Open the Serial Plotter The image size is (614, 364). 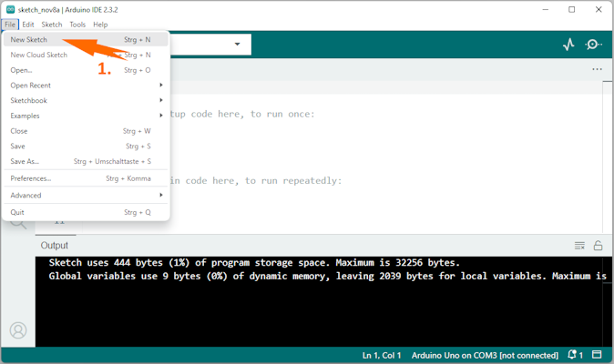568,45
